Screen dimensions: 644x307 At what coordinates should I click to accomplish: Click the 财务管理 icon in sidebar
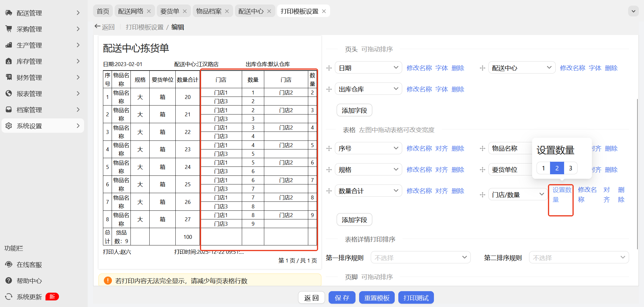tap(9, 77)
